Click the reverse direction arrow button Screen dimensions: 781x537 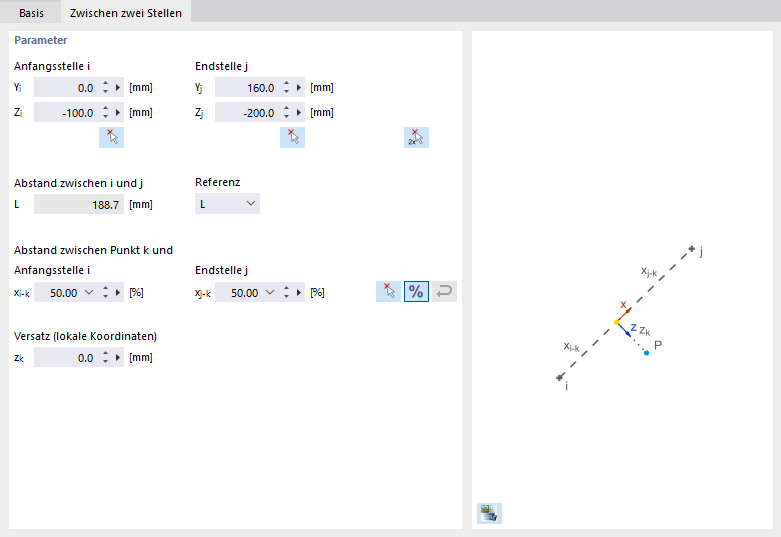(444, 291)
